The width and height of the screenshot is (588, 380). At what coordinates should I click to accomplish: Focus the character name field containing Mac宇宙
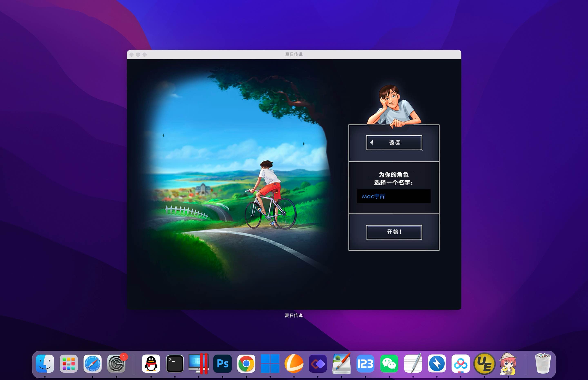394,196
